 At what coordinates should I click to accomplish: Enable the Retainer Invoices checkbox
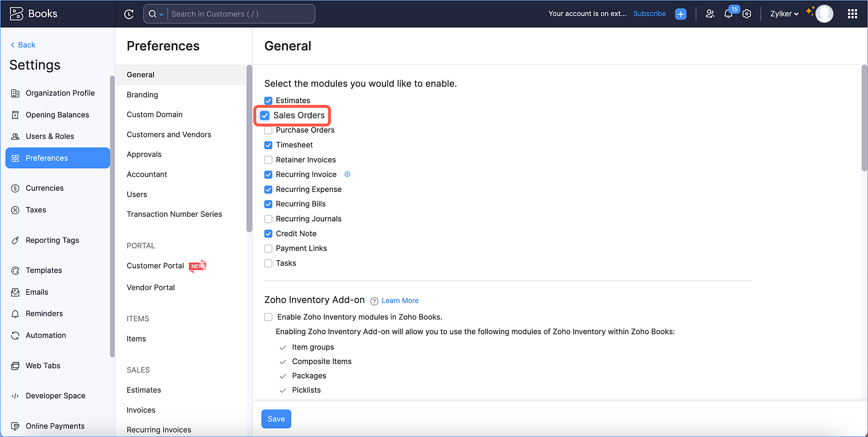pyautogui.click(x=268, y=160)
